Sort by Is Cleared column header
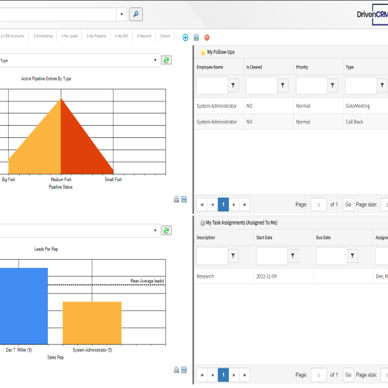Screen dimensions: 388x388 point(254,67)
